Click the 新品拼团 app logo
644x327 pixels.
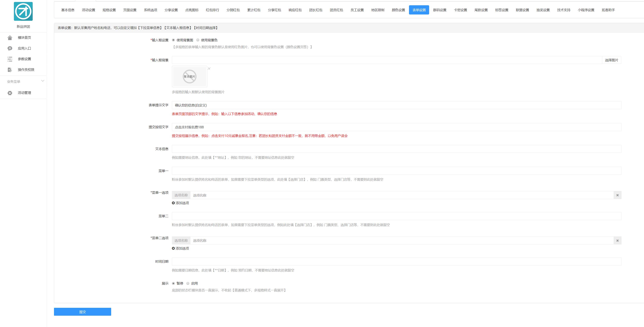(23, 11)
